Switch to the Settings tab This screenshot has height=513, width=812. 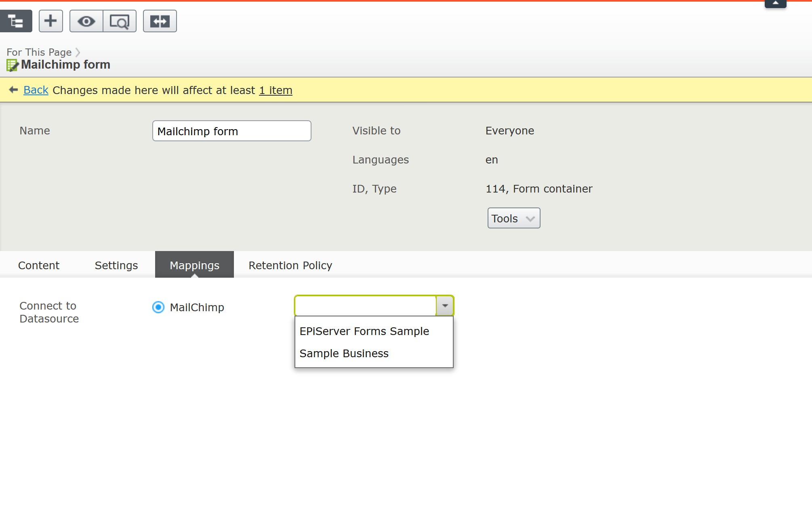coord(116,265)
